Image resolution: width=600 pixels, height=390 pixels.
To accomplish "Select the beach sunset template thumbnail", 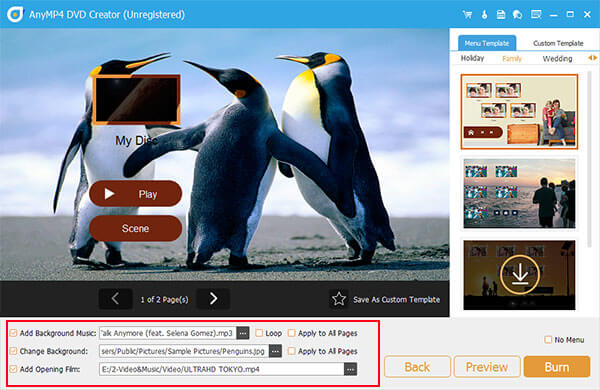I will coord(519,194).
